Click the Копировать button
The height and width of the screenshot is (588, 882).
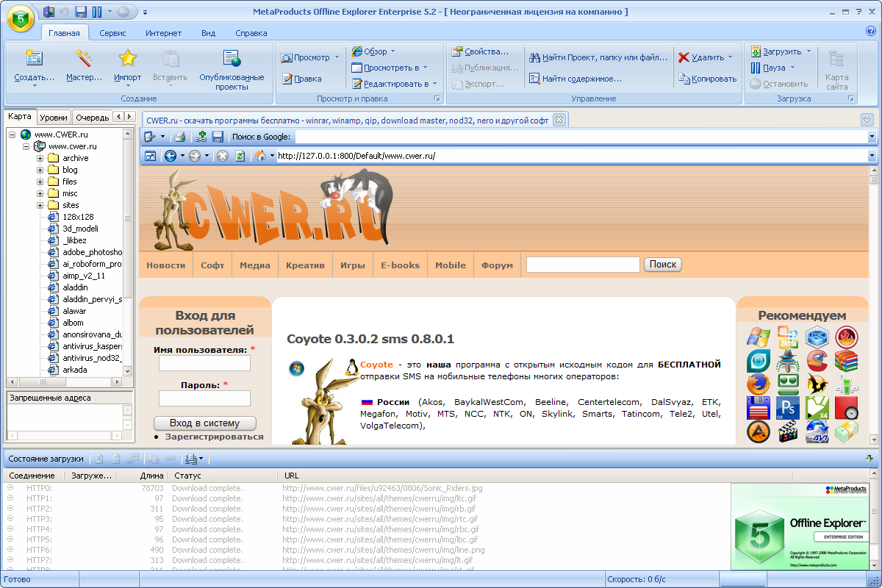point(707,79)
